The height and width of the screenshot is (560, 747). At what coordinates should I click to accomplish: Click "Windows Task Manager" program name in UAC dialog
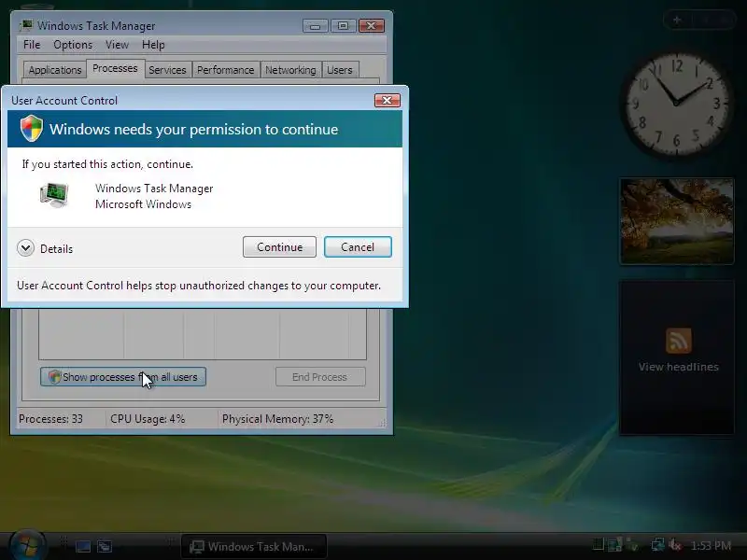pyautogui.click(x=154, y=189)
